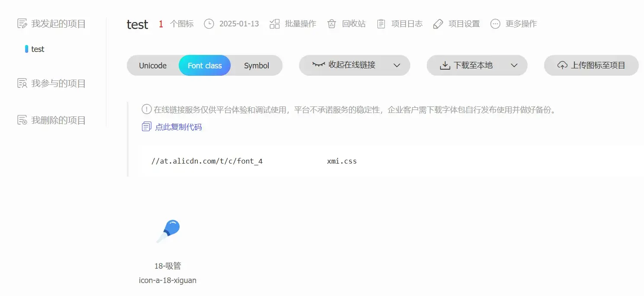Click the 更多操作 ellipsis icon
This screenshot has height=296, width=644.
[495, 24]
